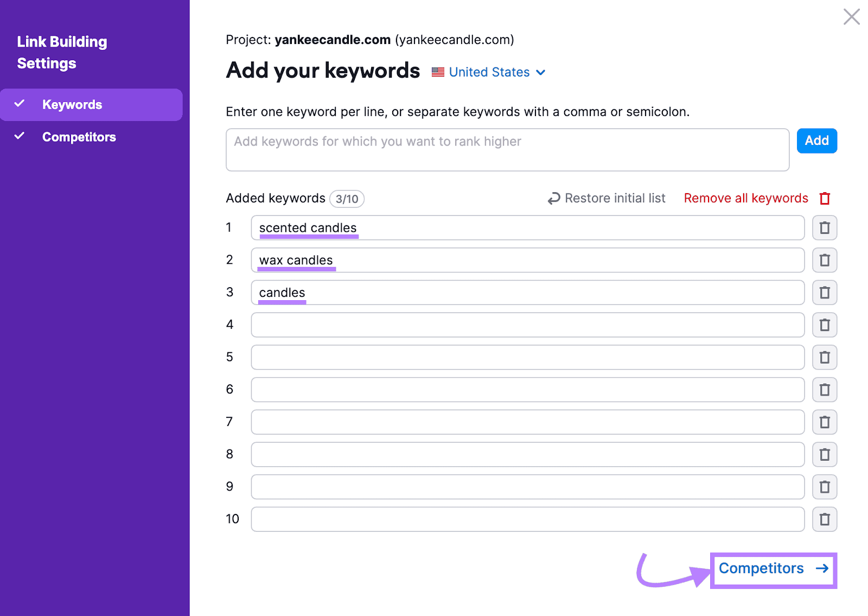The width and height of the screenshot is (868, 616).
Task: Click the trash icon for empty row 10
Action: pos(824,519)
